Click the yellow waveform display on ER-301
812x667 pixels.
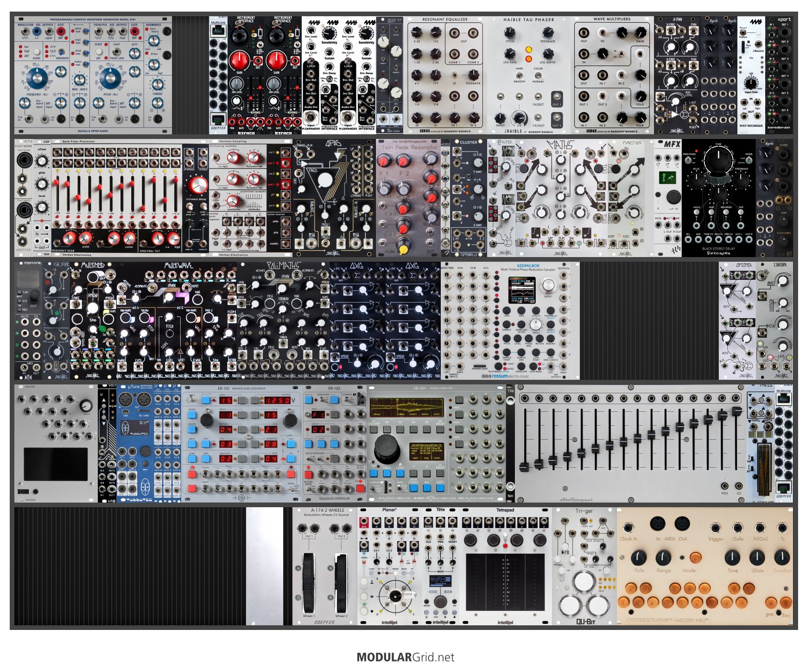406,407
